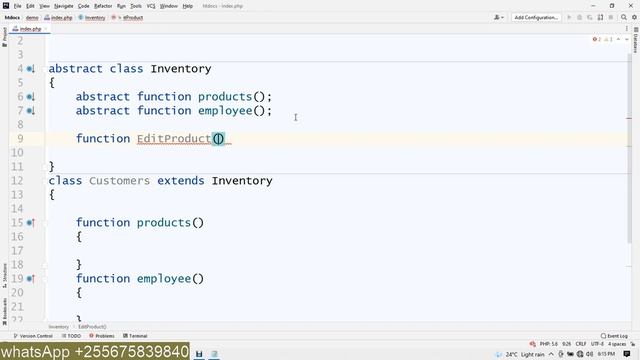The image size is (640, 360).
Task: Click line number 10 in gutter
Action: [x=17, y=153]
